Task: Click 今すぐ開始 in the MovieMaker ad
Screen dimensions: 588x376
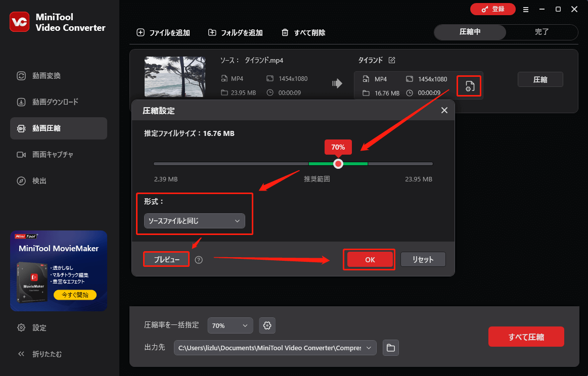Action: (x=75, y=295)
